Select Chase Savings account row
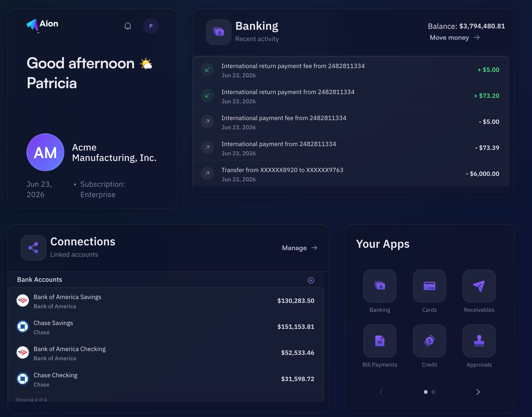 coord(166,327)
